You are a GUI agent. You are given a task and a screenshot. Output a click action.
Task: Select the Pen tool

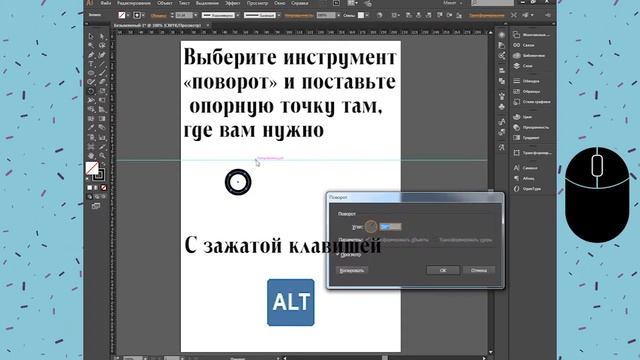pos(91,55)
